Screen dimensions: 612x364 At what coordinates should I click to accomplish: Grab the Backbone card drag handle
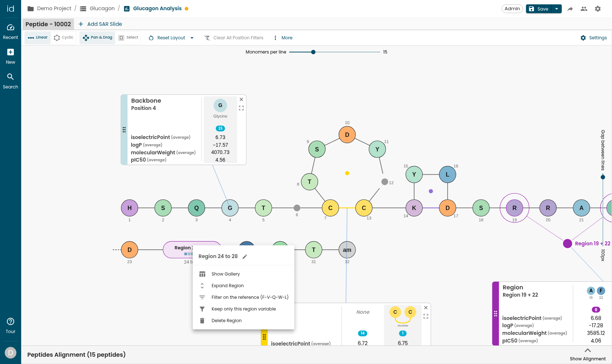[x=124, y=130]
